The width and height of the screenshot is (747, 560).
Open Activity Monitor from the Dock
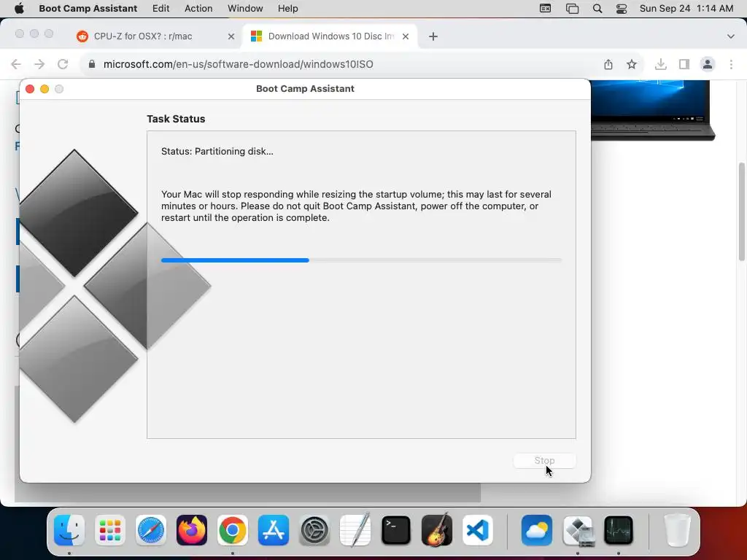point(619,530)
